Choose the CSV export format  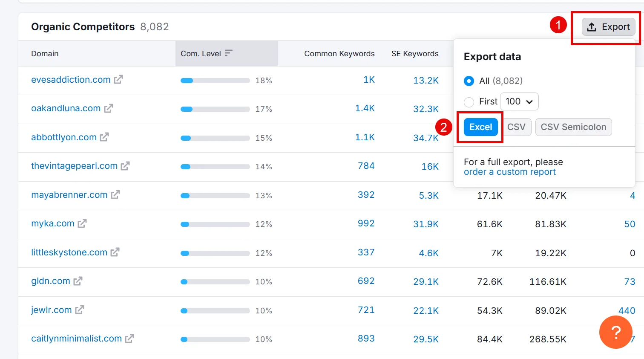pos(516,127)
